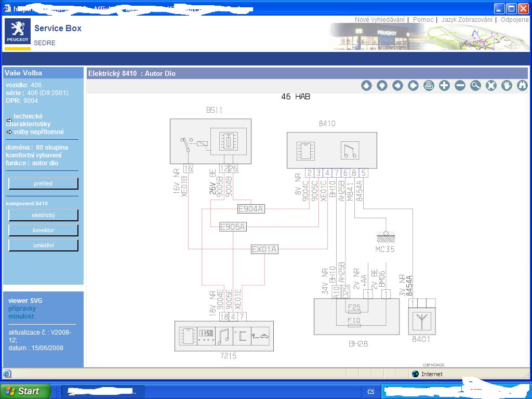Image resolution: width=532 pixels, height=399 pixels.
Task: Print the wiring diagram with the printer icon
Action: pos(429,86)
